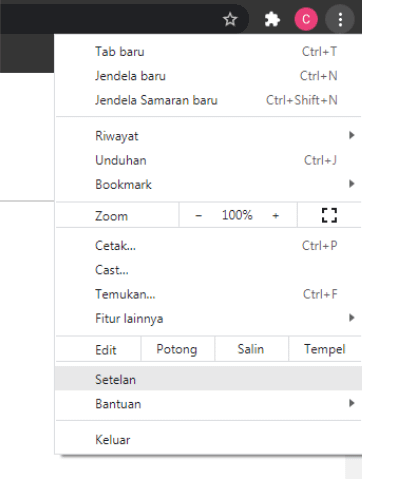Click Tempel in the Edit row
The width and height of the screenshot is (417, 479).
click(x=325, y=349)
